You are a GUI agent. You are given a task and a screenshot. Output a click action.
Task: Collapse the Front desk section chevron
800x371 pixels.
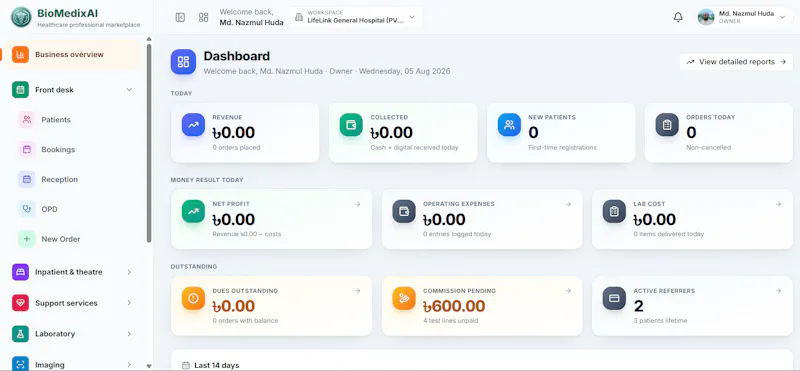[129, 90]
